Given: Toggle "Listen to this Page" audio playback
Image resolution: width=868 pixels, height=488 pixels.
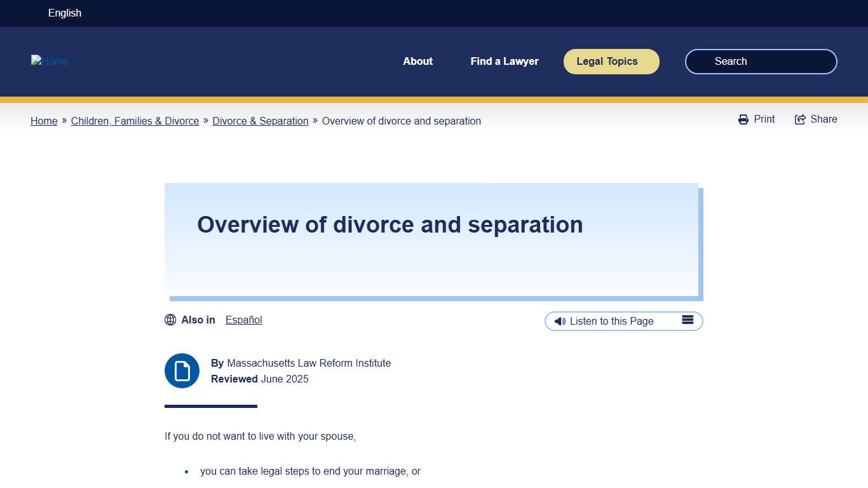Looking at the screenshot, I should pyautogui.click(x=611, y=321).
